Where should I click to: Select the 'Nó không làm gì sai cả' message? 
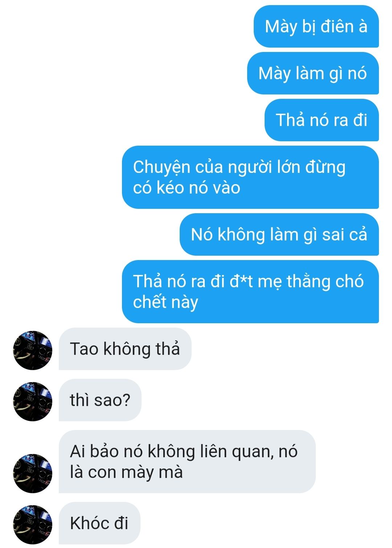click(x=279, y=234)
